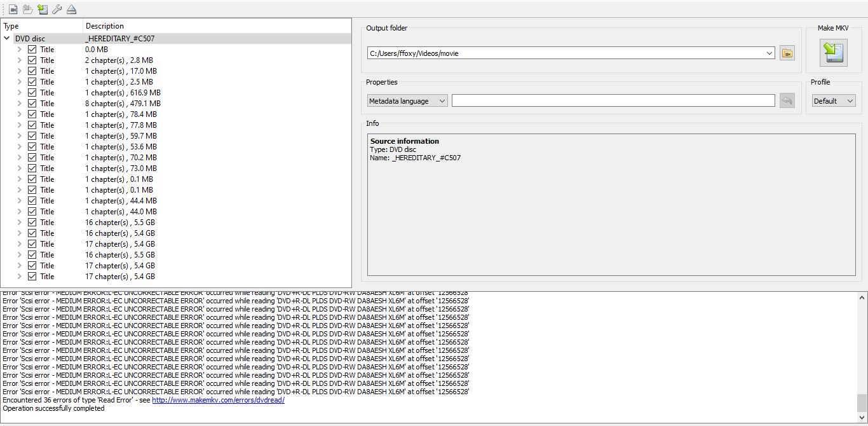Click the Open disc toolbar icon
Image resolution: width=868 pixels, height=426 pixels.
point(27,9)
